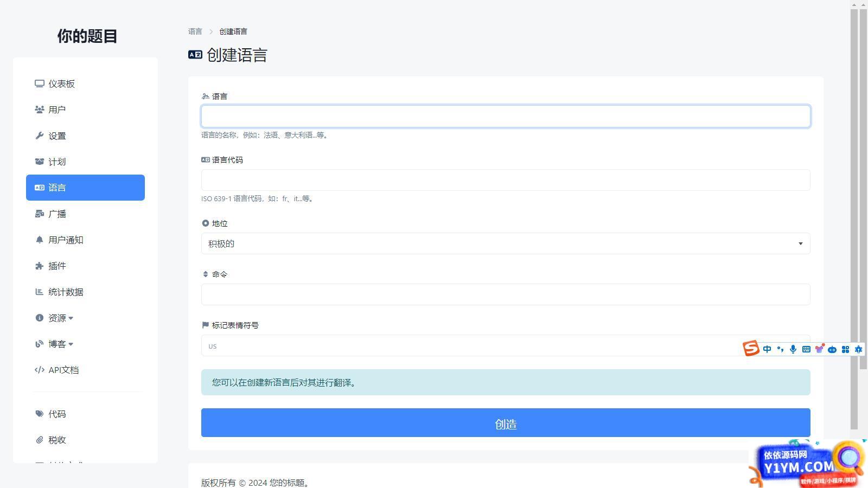Click the 代码 tags icon in sidebar
The width and height of the screenshot is (868, 488).
click(39, 414)
